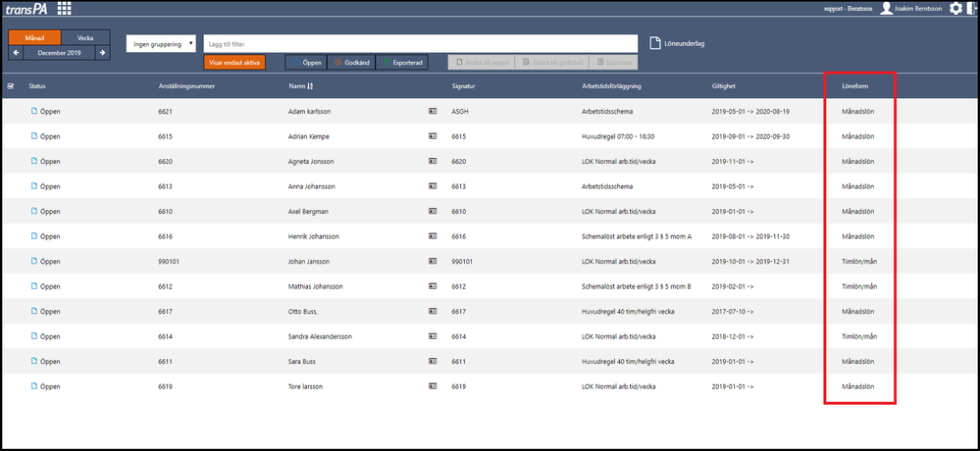Toggle Visar endast aktiva filter

coord(234,63)
